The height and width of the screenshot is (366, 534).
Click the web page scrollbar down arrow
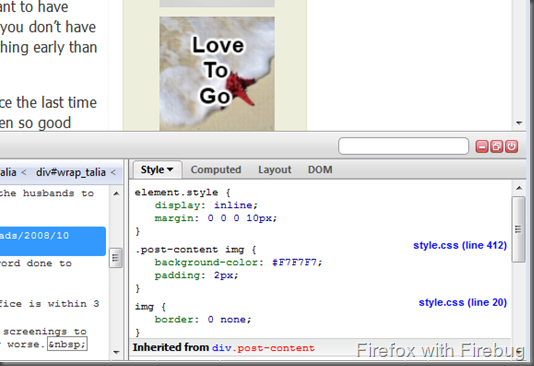519,123
